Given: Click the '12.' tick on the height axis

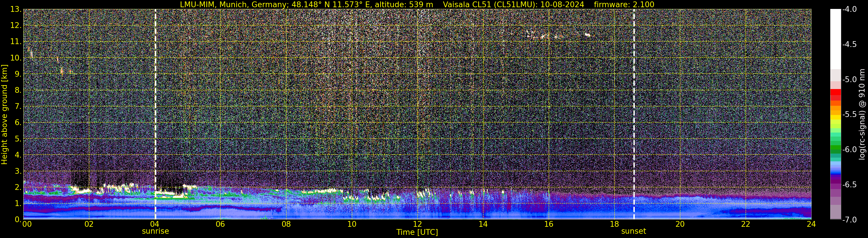Looking at the screenshot, I should pyautogui.click(x=16, y=25).
